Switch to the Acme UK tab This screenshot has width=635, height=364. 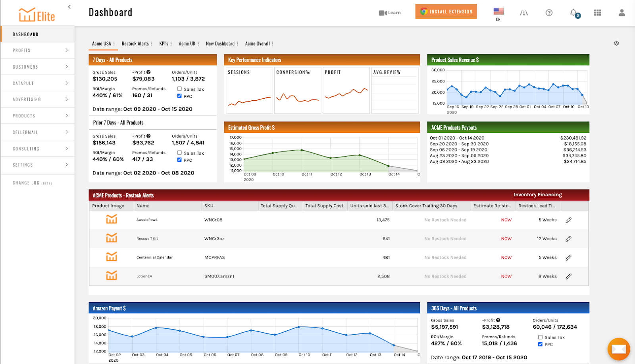click(x=187, y=44)
